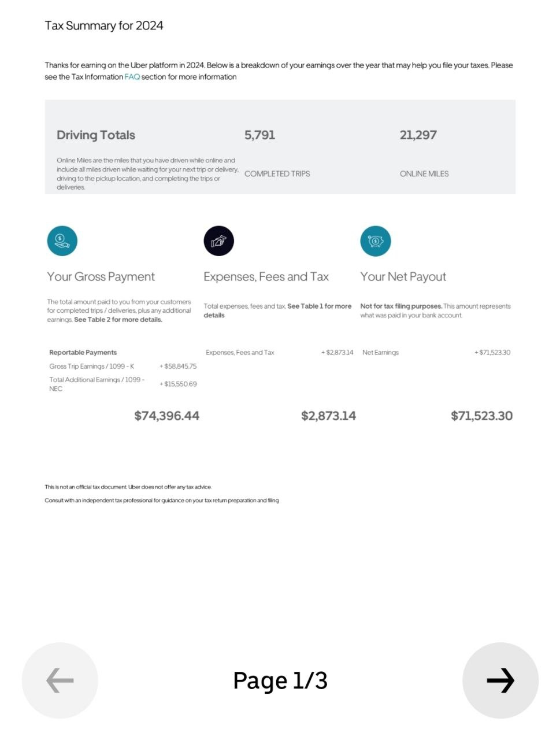Click the Net Earnings row label

[380, 353]
